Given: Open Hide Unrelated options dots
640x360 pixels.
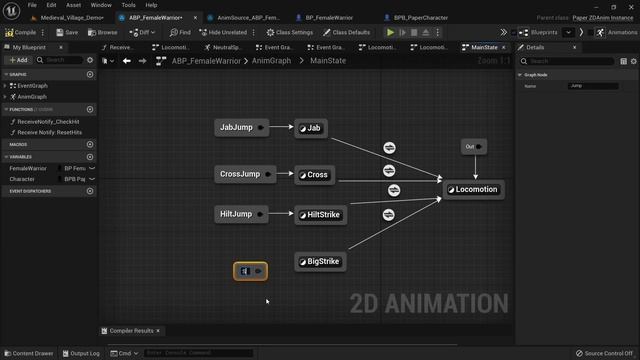Looking at the screenshot, I should coord(253,32).
